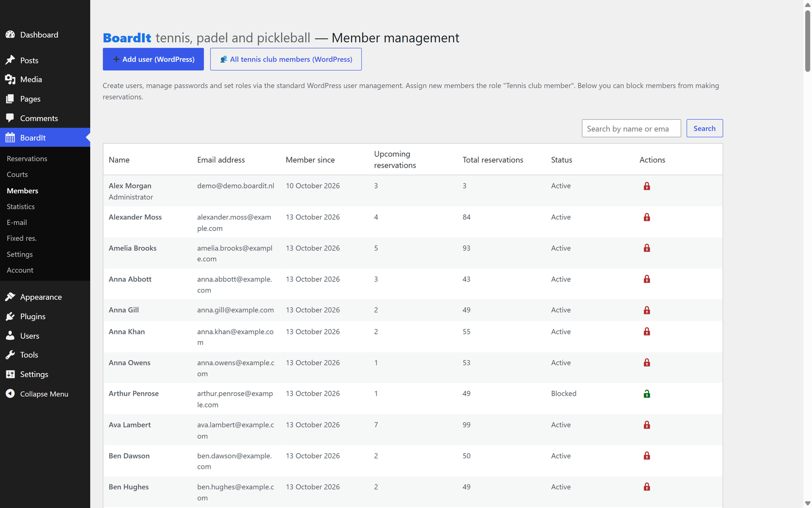Click the Posts pushpin icon
The width and height of the screenshot is (812, 508).
(10, 60)
